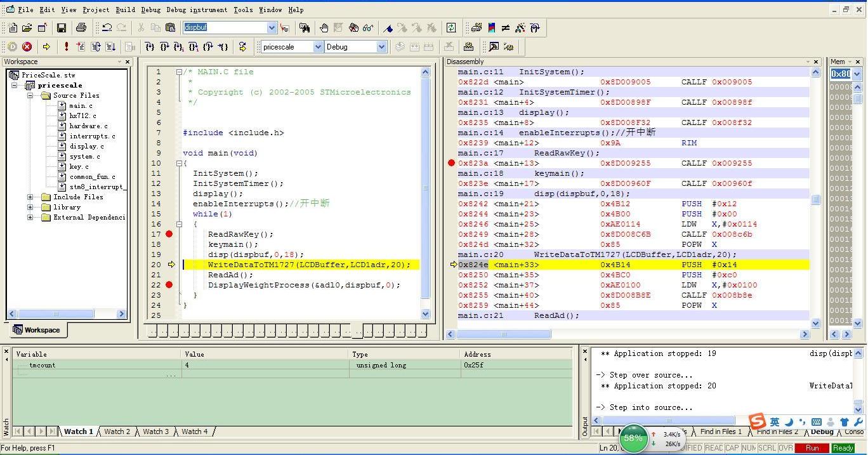The width and height of the screenshot is (868, 455).
Task: Click the not-equal sign toolbar icon
Action: click(x=506, y=28)
